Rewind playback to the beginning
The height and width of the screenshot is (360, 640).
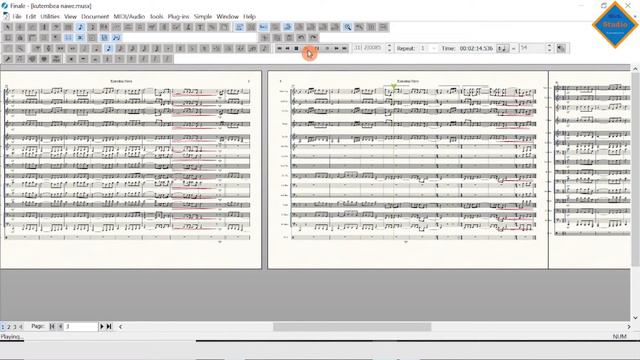pyautogui.click(x=279, y=48)
